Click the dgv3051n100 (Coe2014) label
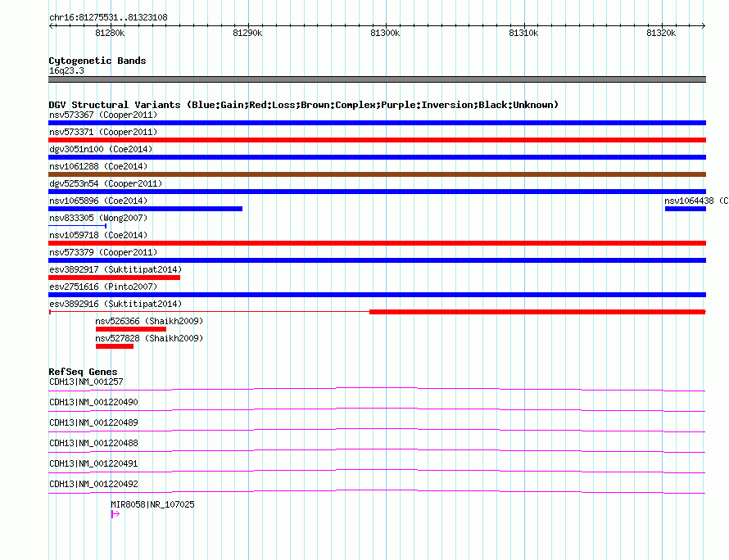 tap(101, 149)
